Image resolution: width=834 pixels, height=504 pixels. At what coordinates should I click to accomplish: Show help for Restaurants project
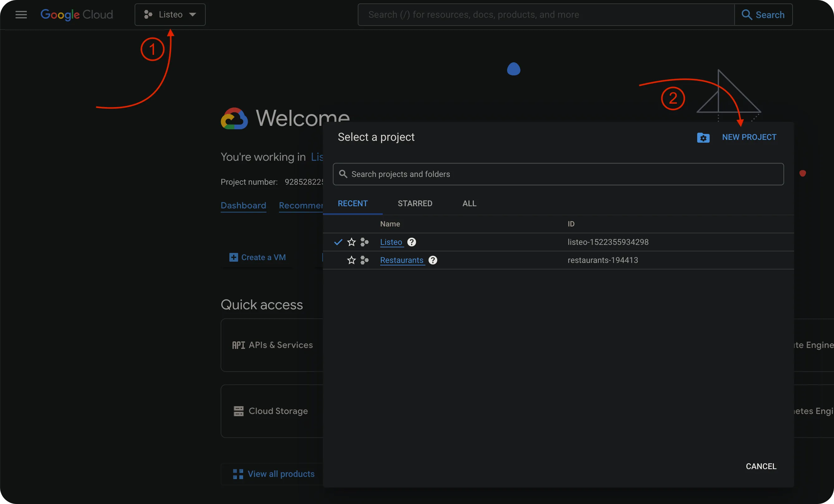pos(433,260)
